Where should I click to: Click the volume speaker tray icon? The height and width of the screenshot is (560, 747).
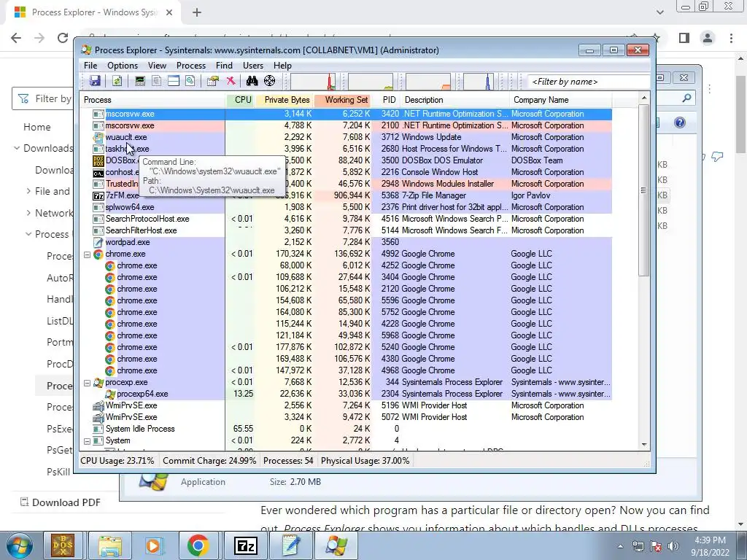coord(673,547)
